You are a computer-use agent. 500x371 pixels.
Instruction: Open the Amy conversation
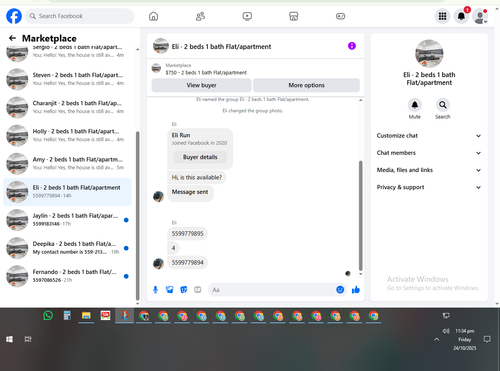tap(67, 163)
